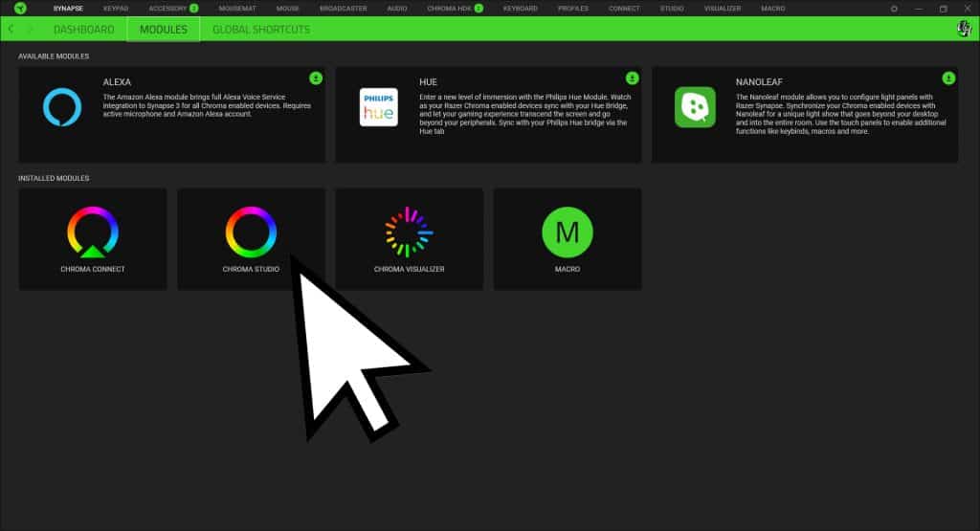Open the Synapse tab

(68, 9)
